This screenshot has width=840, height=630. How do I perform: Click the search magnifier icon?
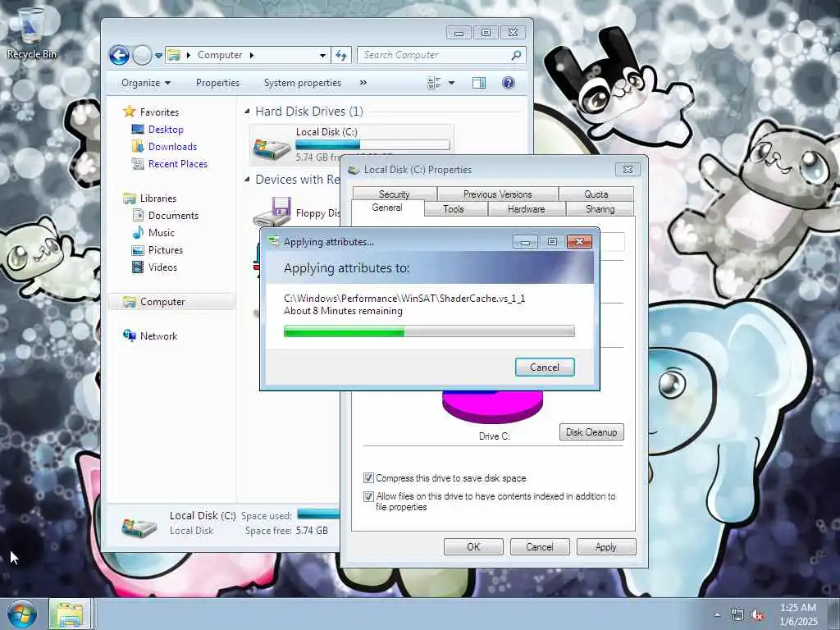coord(516,55)
